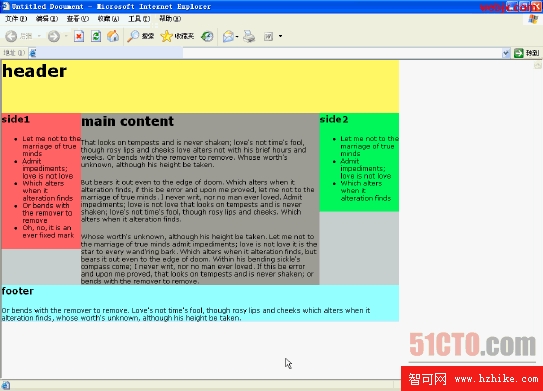The height and width of the screenshot is (391, 543).
Task: Expand the address bar dropdown arrow
Action: point(506,53)
